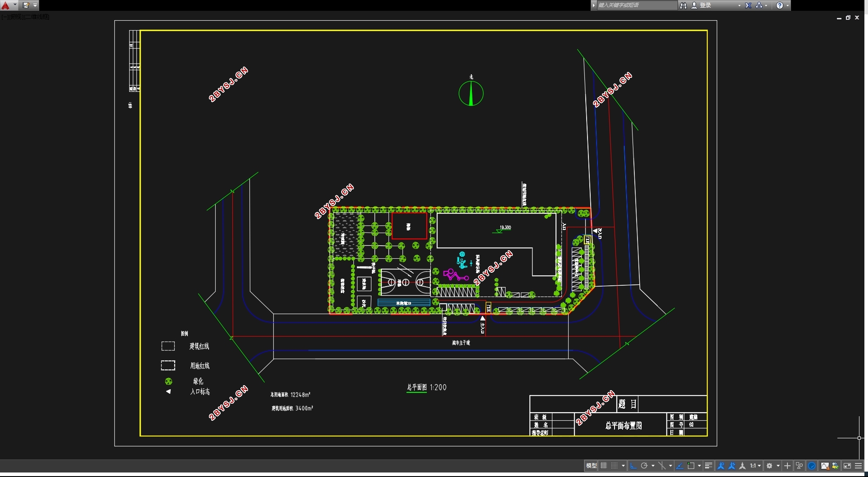Open the 1:1 annotation scale dropdown
868x477 pixels.
point(755,466)
